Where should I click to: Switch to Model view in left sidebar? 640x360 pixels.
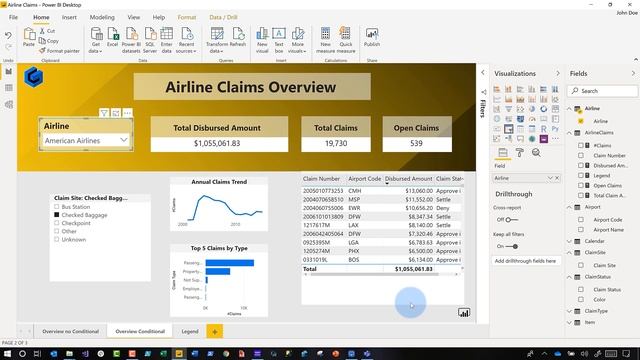9,104
